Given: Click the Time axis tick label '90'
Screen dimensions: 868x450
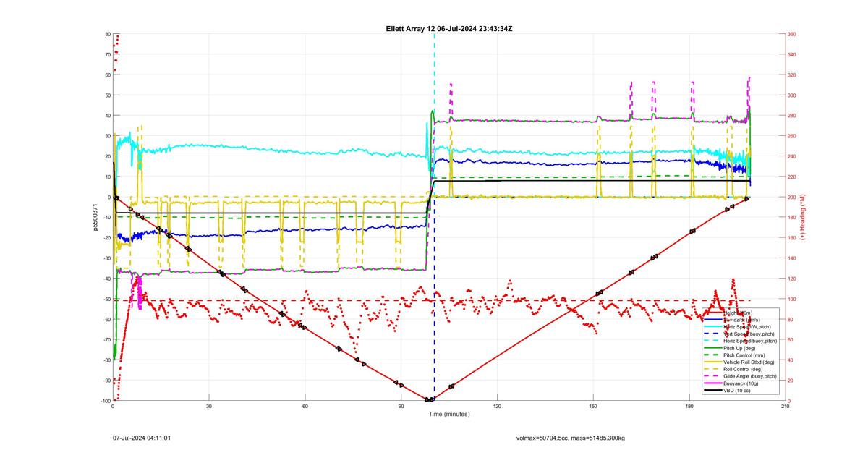Looking at the screenshot, I should 401,407.
